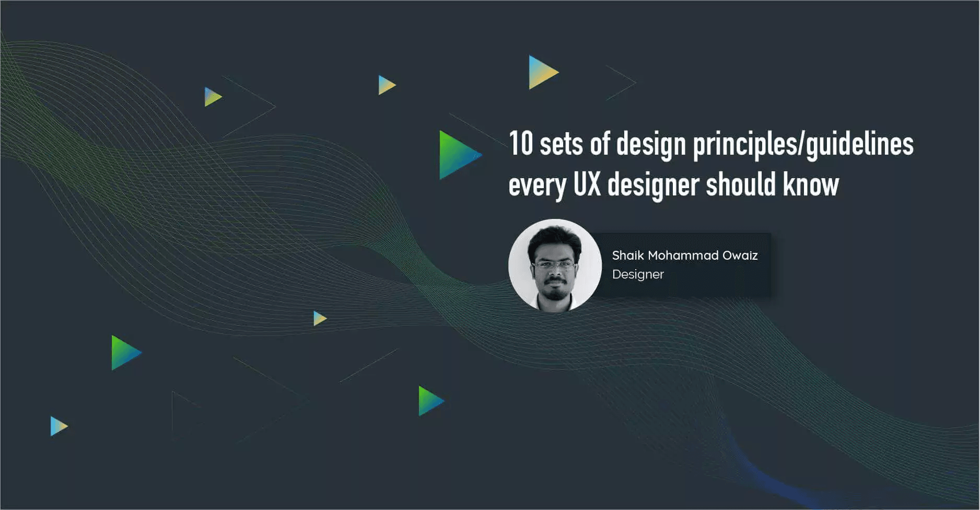Click the headline line "10 sets of design principles/guidelines"
Viewport: 980px width, 510px height.
click(x=711, y=144)
